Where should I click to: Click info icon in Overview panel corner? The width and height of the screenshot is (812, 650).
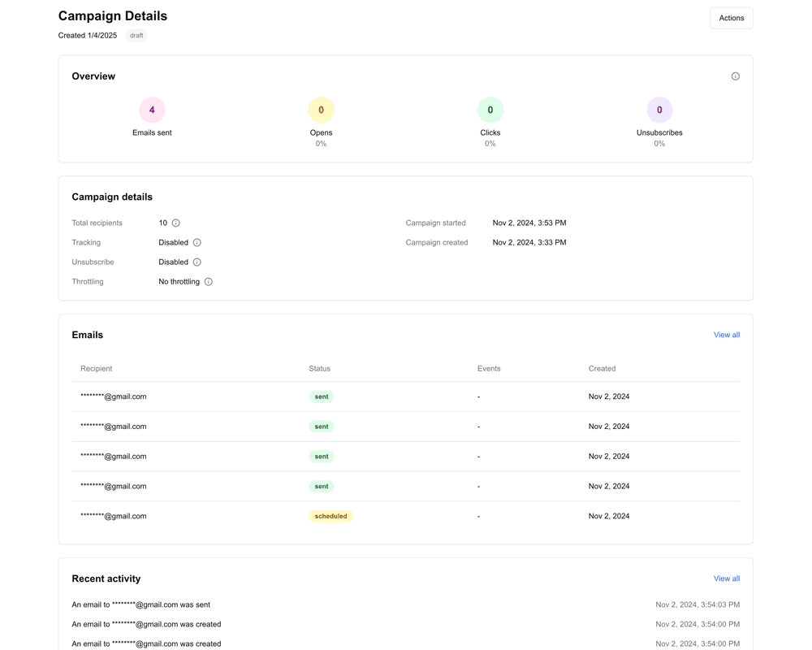(735, 76)
